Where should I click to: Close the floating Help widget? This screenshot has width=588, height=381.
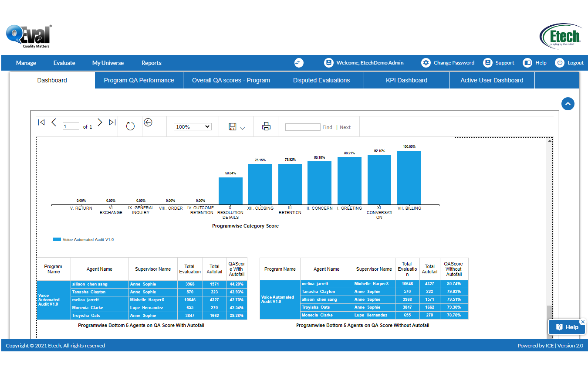click(583, 322)
